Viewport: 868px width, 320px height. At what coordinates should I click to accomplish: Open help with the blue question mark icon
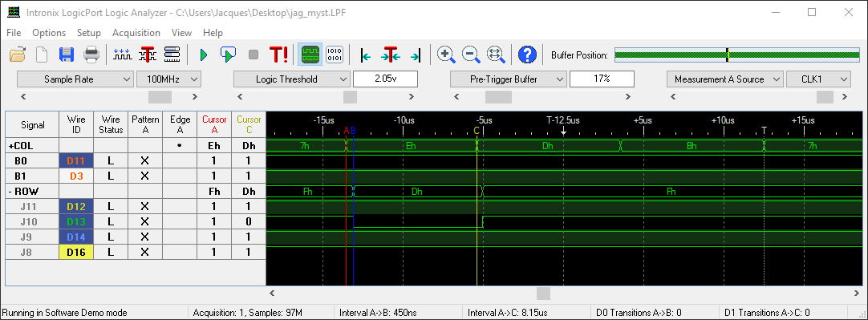528,55
